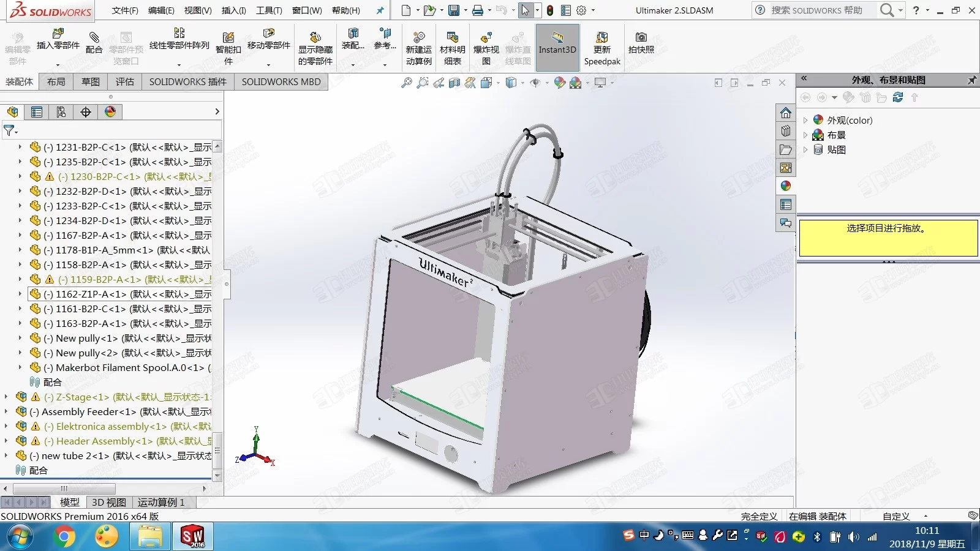Switch to SOLIDWORKS MBD tab

pos(281,81)
